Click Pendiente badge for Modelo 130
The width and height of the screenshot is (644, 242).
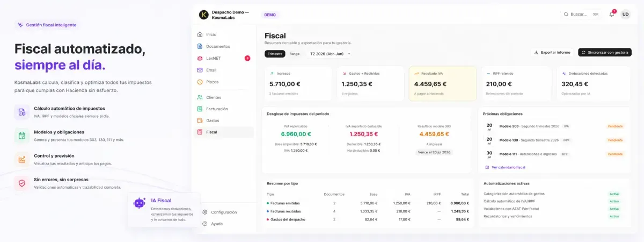[x=615, y=140]
